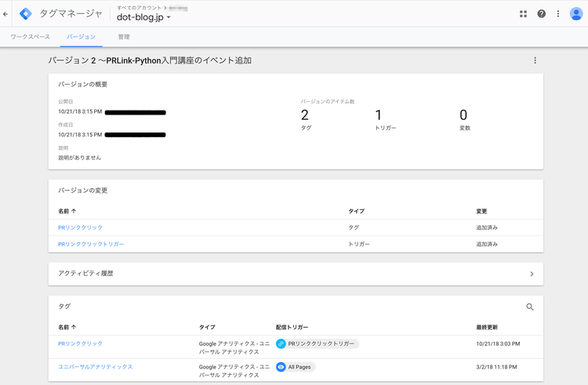Viewport: 588px width, 385px height.
Task: Select the バージョン tab
Action: point(81,37)
